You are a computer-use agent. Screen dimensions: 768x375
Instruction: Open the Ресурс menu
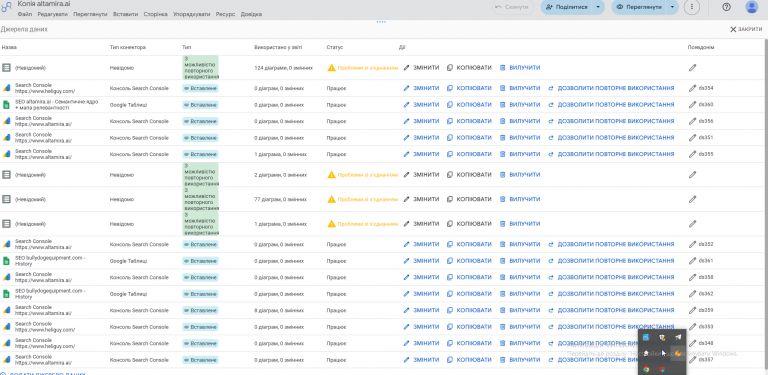click(225, 14)
